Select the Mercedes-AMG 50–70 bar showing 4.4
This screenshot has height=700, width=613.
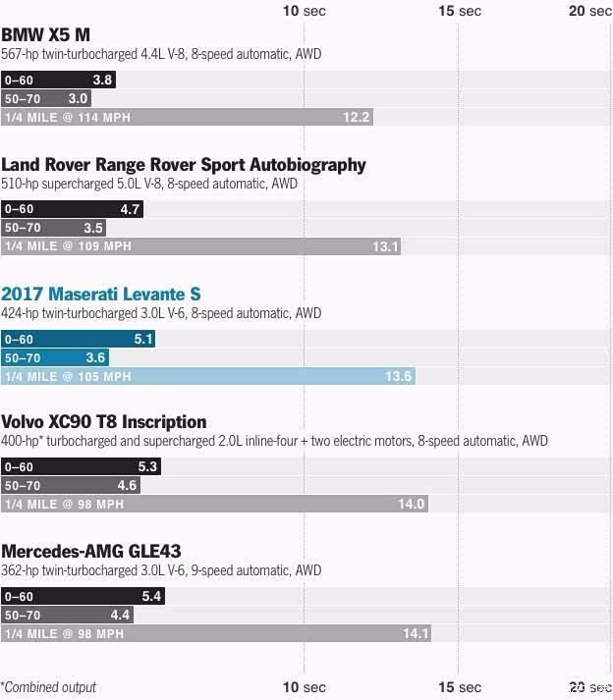(x=67, y=616)
